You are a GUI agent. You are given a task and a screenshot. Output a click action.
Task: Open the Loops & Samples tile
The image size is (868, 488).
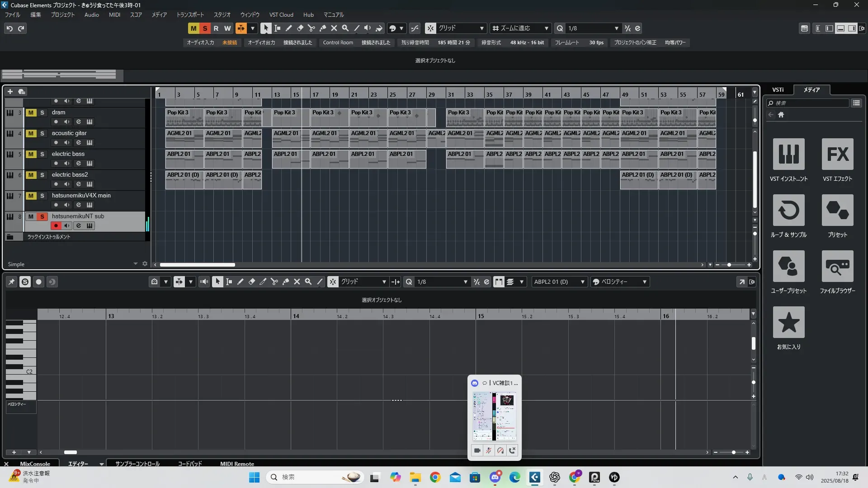788,211
